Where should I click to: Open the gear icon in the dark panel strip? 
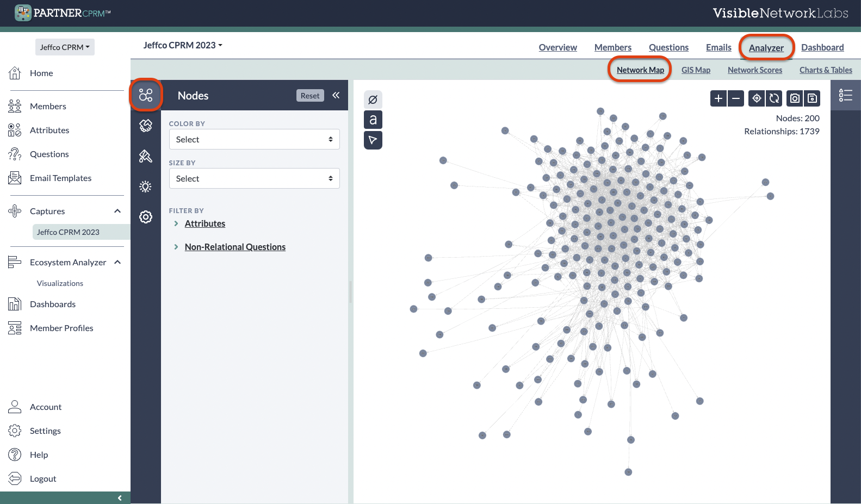tap(146, 217)
